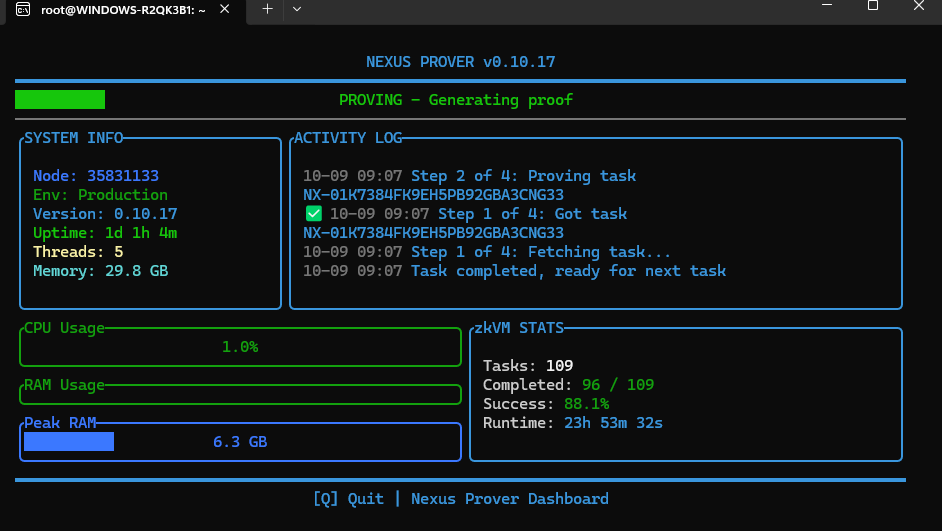This screenshot has height=531, width=942.
Task: Click the 6.3 GB Peak RAM value
Action: (x=240, y=442)
